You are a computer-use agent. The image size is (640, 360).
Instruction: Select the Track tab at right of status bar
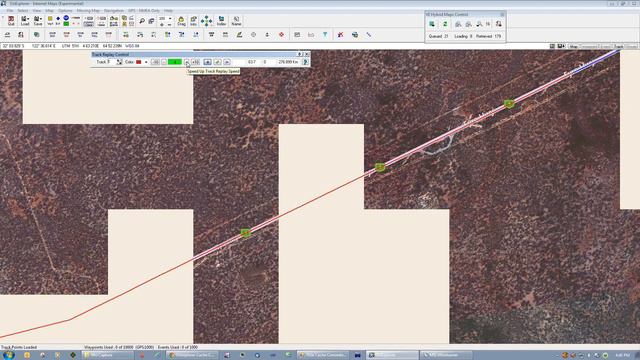click(x=619, y=47)
